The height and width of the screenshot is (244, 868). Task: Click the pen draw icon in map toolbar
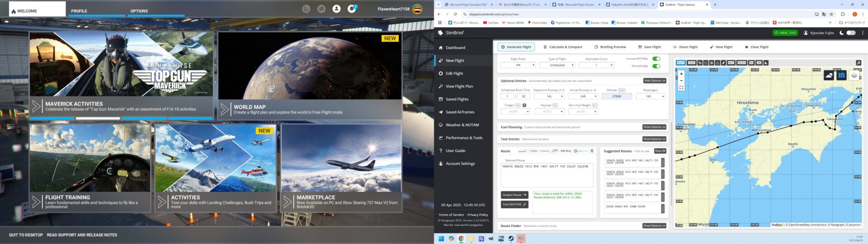pos(723,63)
